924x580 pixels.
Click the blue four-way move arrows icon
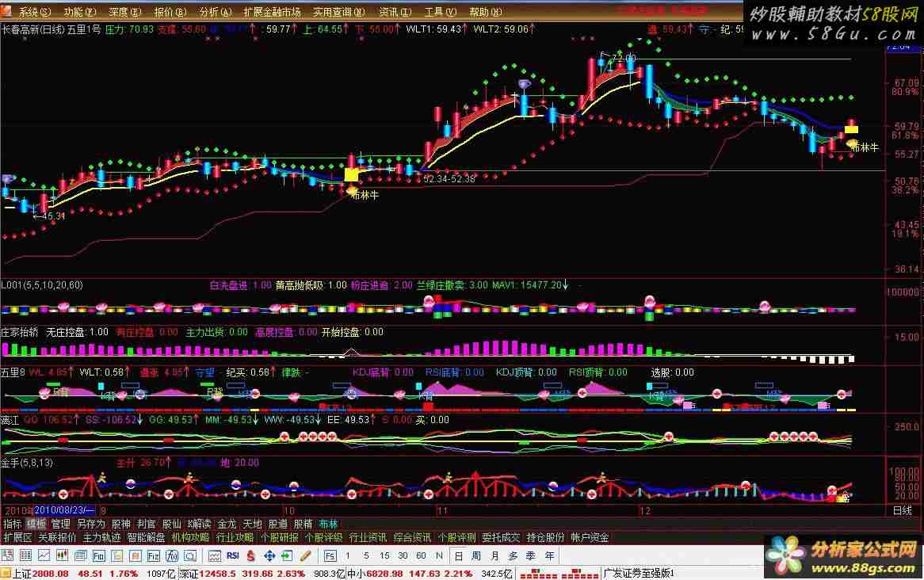[x=269, y=555]
